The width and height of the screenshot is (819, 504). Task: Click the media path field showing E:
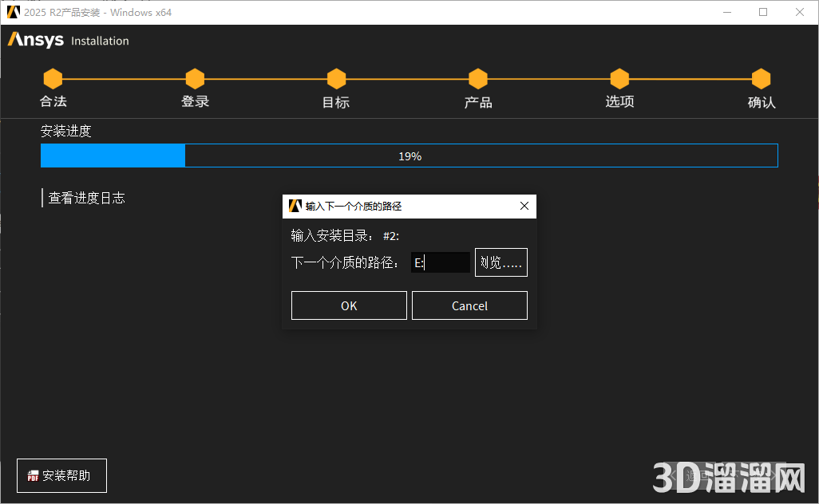pos(441,262)
